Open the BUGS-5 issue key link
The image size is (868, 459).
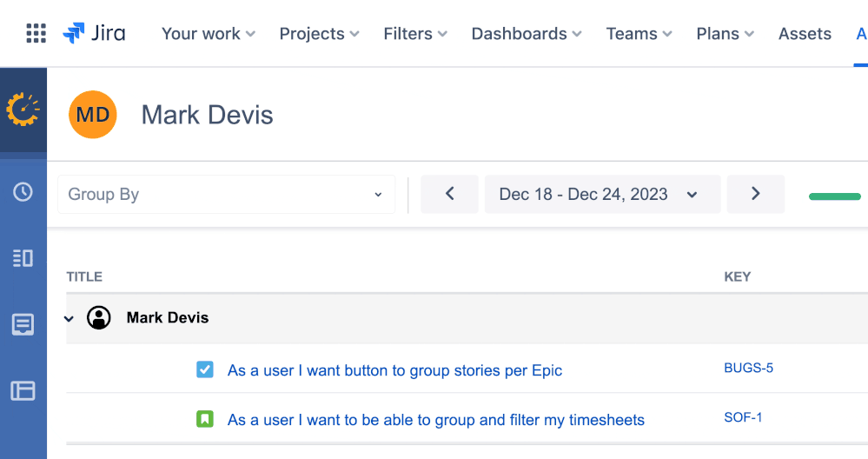[x=748, y=368]
